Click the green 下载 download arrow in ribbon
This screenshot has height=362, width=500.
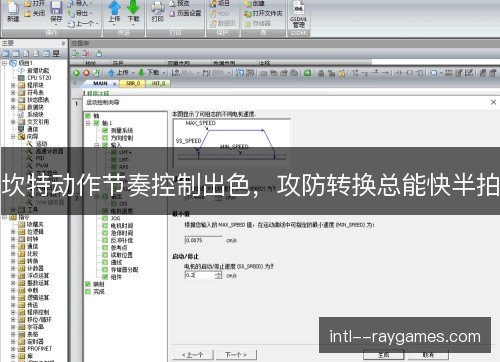(133, 7)
